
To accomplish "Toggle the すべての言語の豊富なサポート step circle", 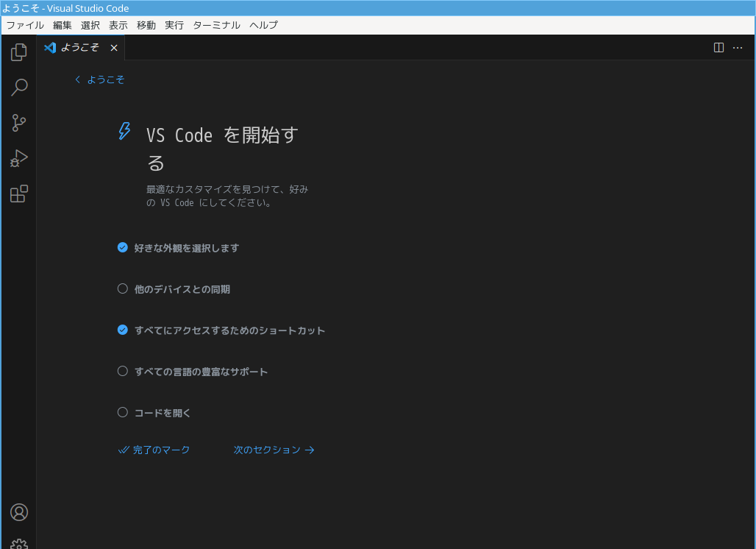I will click(123, 371).
